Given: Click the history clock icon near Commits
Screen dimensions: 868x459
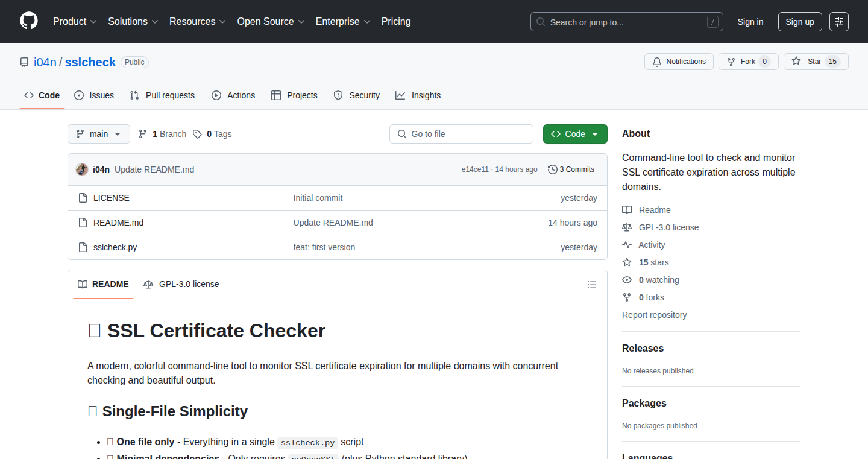Looking at the screenshot, I should pos(552,169).
